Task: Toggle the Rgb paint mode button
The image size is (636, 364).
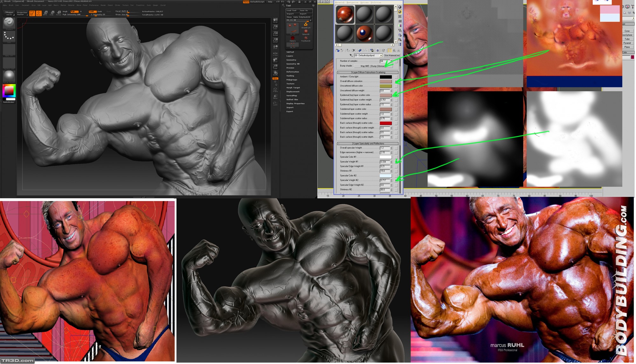Action: point(74,11)
